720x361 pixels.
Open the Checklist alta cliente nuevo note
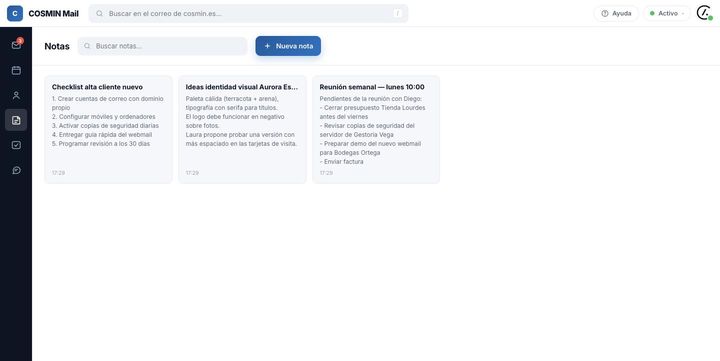(108, 130)
